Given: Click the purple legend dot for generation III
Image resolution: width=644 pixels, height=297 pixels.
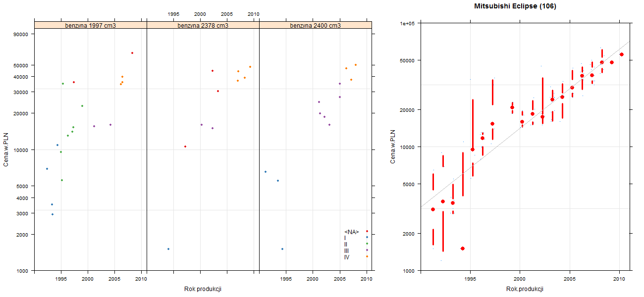Looking at the screenshot, I should coord(367,250).
